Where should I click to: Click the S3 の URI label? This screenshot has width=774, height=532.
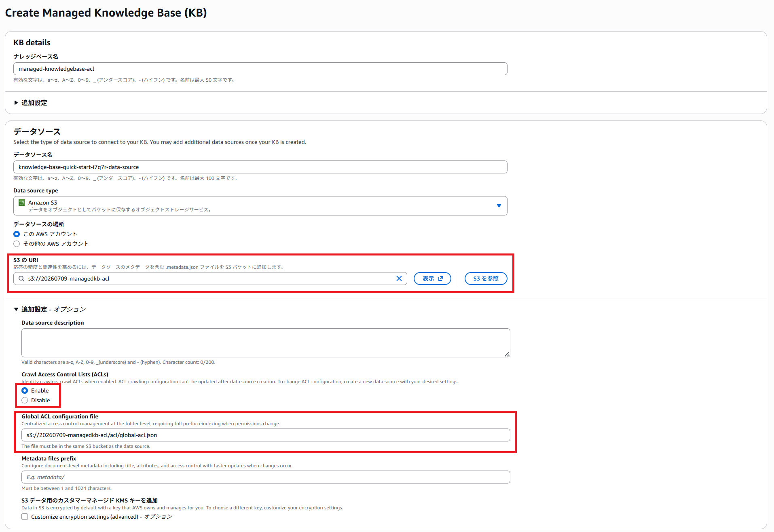point(25,260)
